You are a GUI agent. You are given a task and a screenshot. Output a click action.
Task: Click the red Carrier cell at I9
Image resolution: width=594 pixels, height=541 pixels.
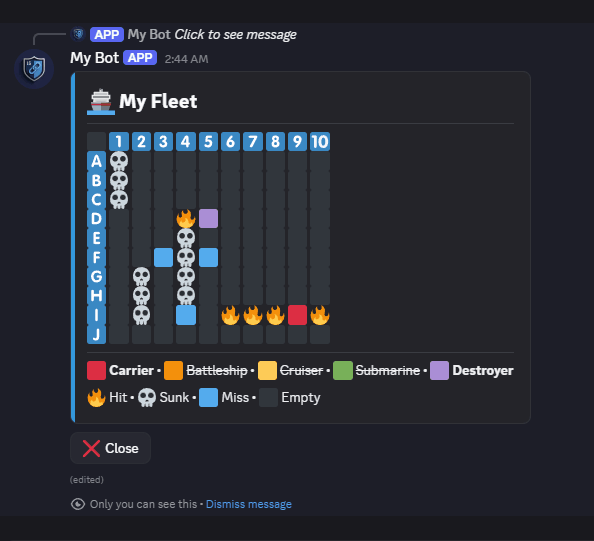[297, 315]
